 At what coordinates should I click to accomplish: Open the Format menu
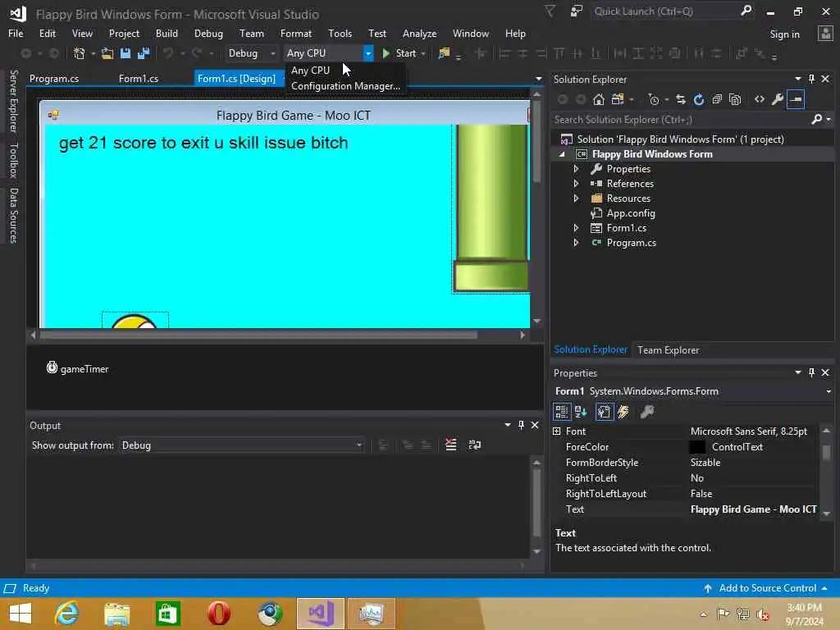click(x=295, y=33)
